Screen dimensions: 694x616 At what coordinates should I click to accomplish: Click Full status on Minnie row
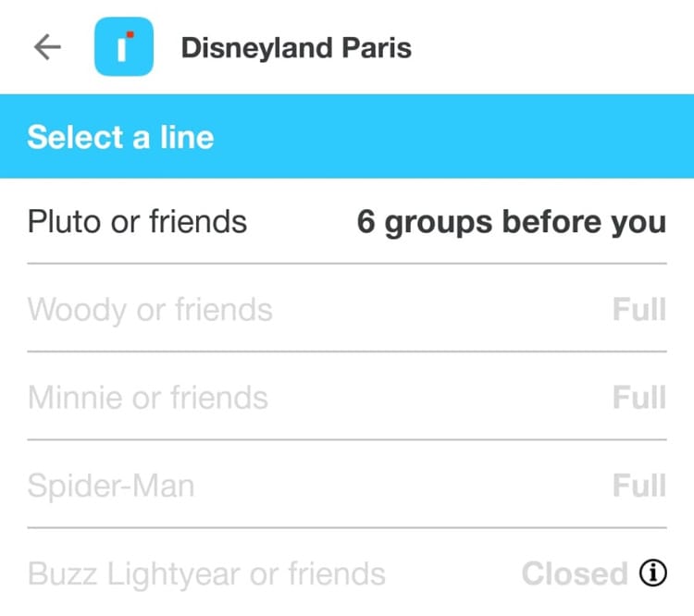[639, 398]
